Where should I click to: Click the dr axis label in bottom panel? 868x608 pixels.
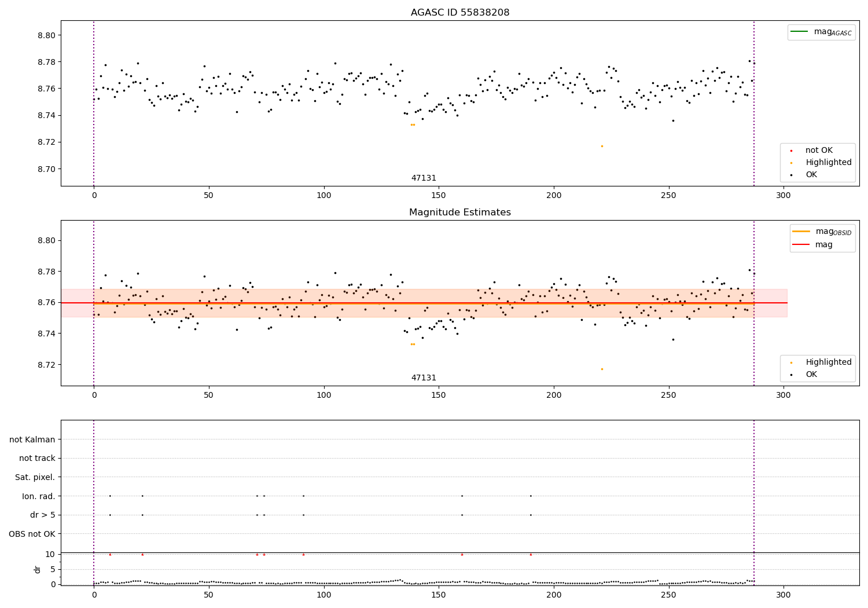(x=38, y=569)
